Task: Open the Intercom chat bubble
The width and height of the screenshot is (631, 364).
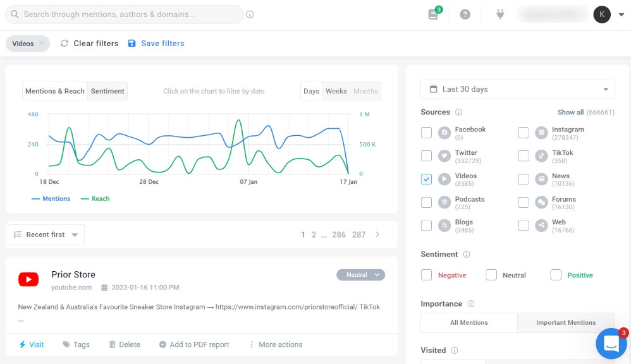Action: 611,343
